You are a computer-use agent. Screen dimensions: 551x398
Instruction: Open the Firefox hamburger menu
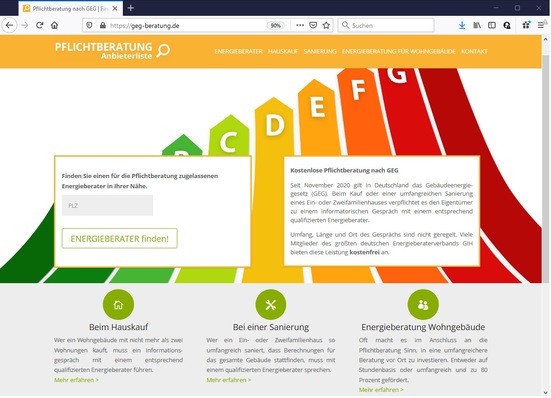[x=541, y=25]
